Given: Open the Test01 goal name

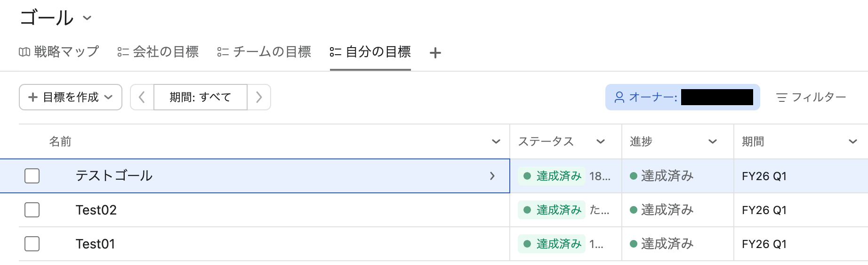Looking at the screenshot, I should point(96,244).
